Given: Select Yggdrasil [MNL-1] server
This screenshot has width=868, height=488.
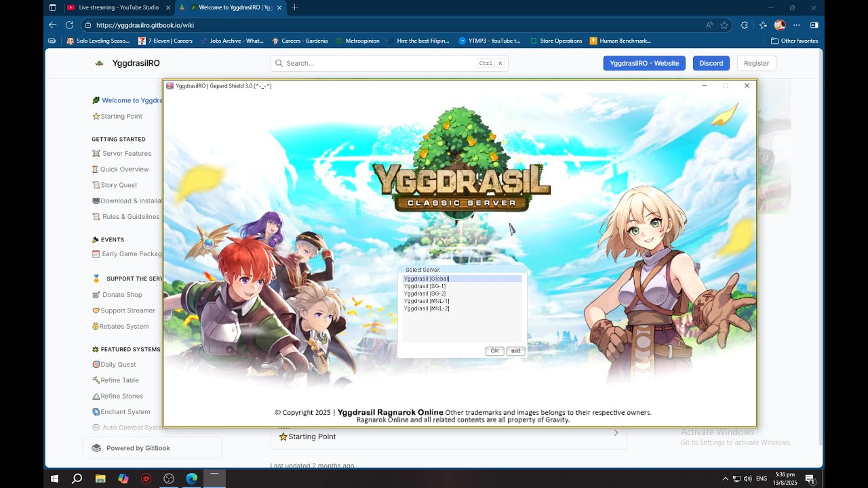Looking at the screenshot, I should click(427, 301).
